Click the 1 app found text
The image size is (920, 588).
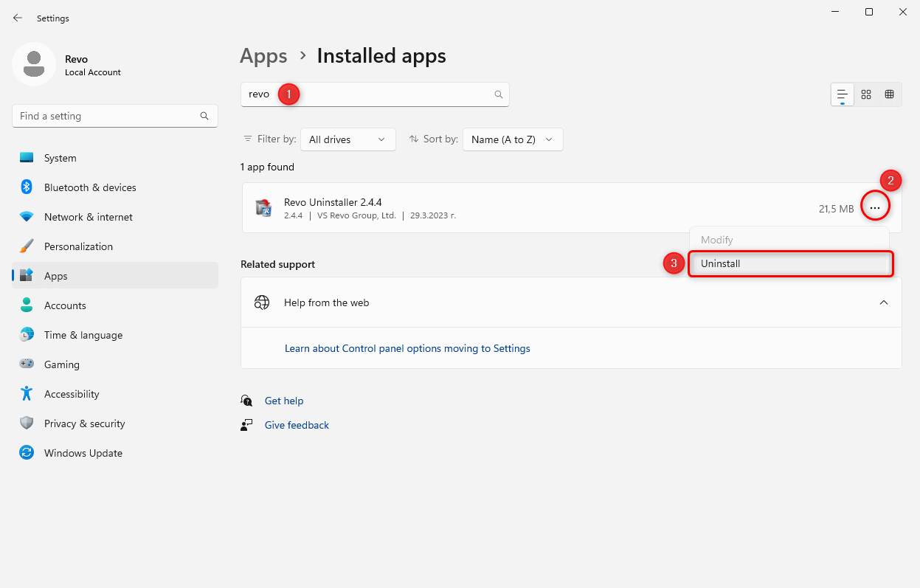tap(267, 167)
